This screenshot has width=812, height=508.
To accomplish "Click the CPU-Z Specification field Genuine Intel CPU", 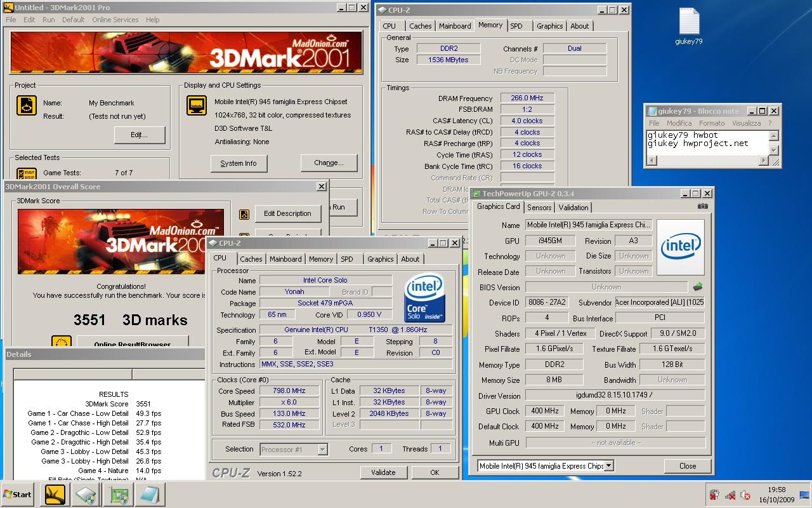I will pos(356,330).
